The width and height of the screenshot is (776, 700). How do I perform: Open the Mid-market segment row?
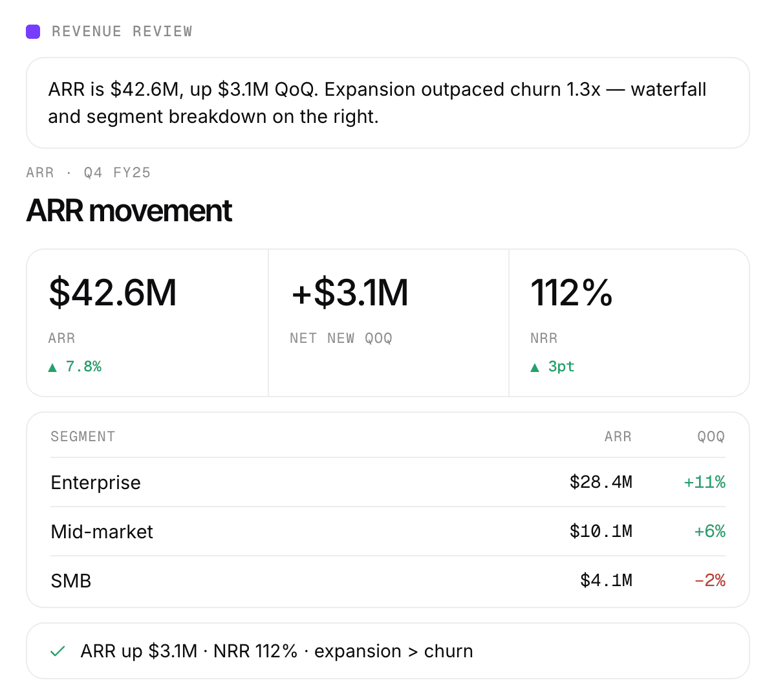(x=388, y=531)
